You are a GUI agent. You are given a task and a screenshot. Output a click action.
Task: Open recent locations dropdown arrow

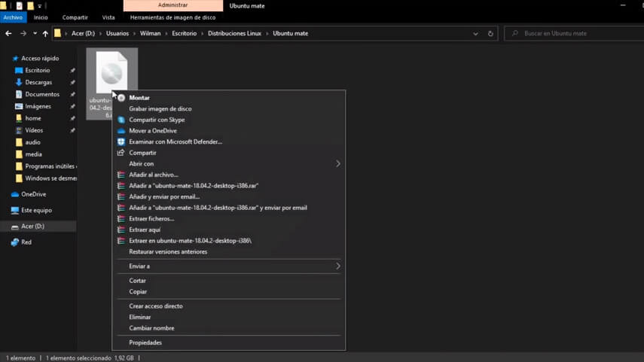[x=35, y=34]
